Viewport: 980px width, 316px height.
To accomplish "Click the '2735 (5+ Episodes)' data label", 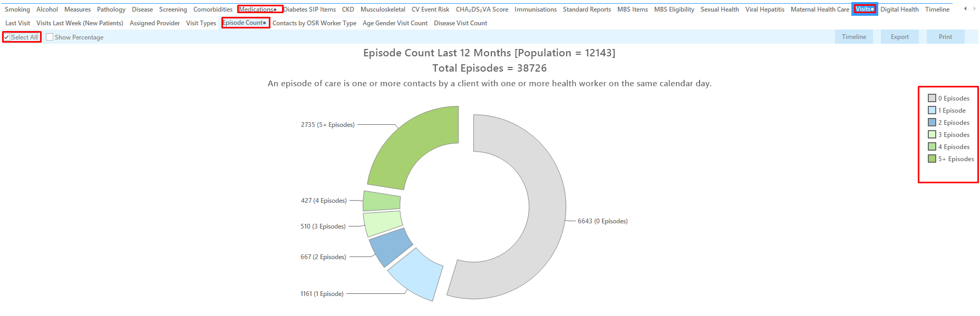I will (x=328, y=125).
